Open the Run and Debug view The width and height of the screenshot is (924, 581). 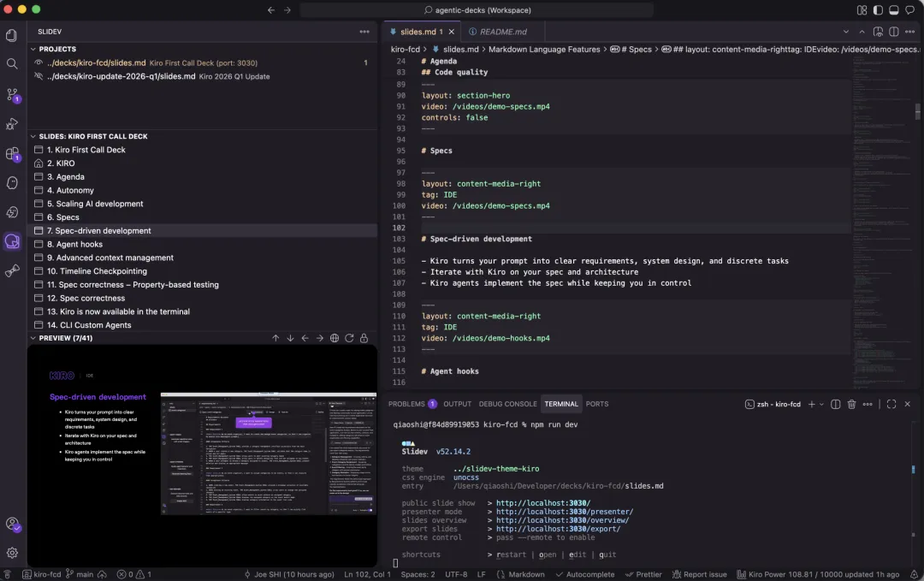click(x=12, y=124)
